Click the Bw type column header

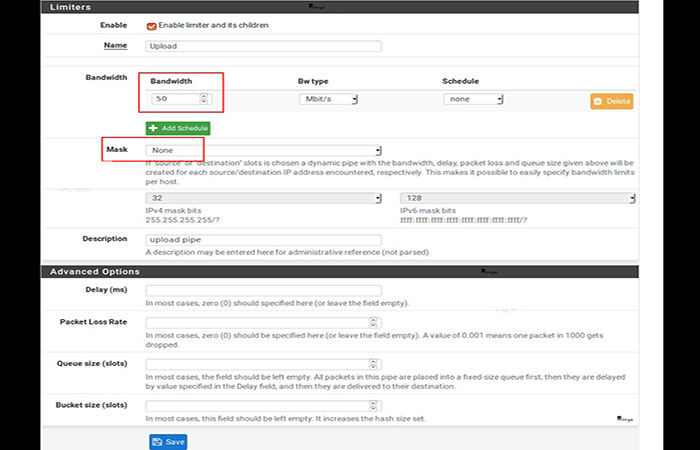tap(313, 81)
